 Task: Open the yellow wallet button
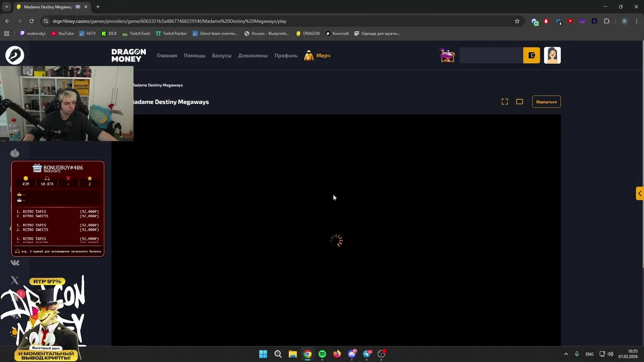pos(532,55)
